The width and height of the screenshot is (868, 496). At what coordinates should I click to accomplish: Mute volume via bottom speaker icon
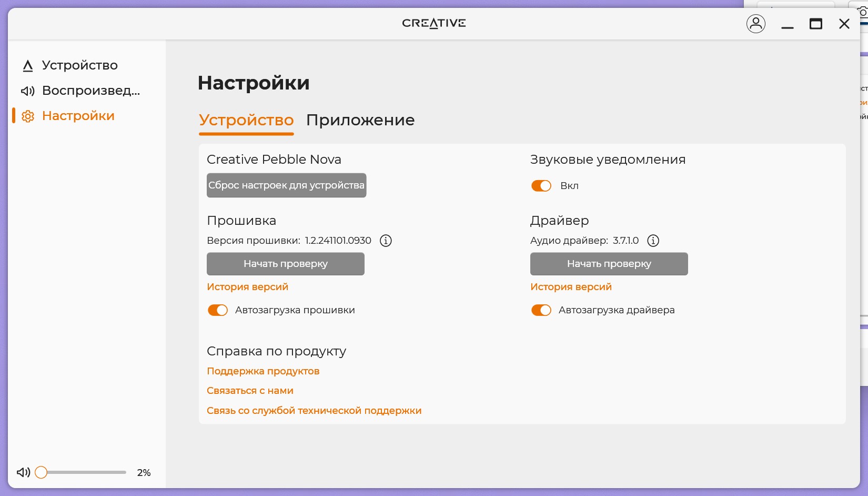[x=24, y=472]
